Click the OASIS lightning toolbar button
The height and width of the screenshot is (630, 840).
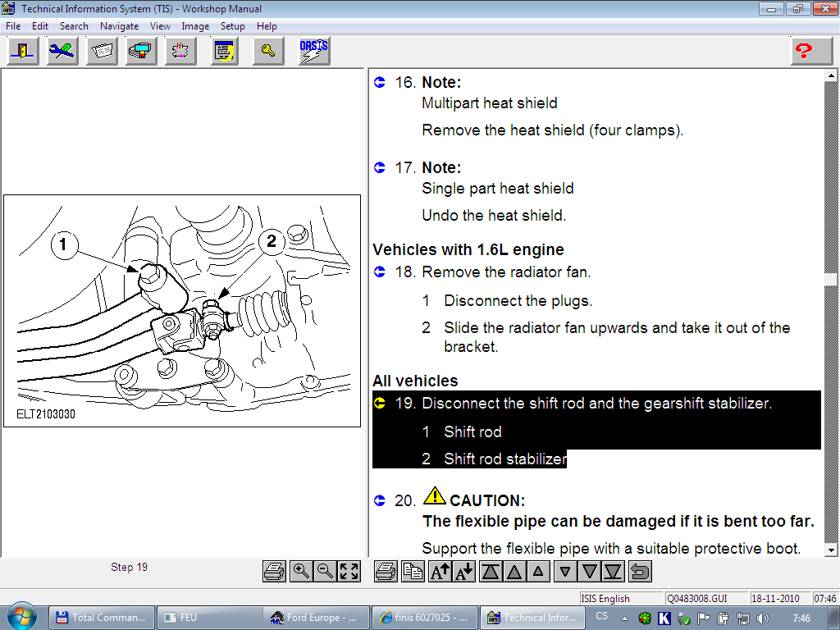[313, 51]
